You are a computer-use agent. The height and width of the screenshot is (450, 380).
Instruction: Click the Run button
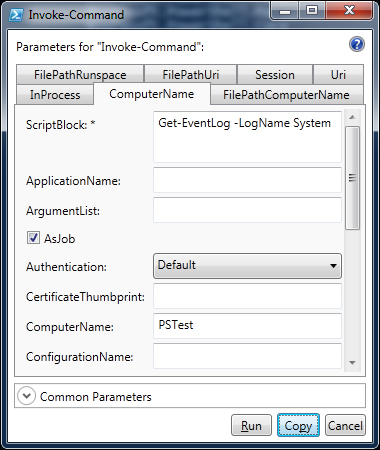(251, 425)
